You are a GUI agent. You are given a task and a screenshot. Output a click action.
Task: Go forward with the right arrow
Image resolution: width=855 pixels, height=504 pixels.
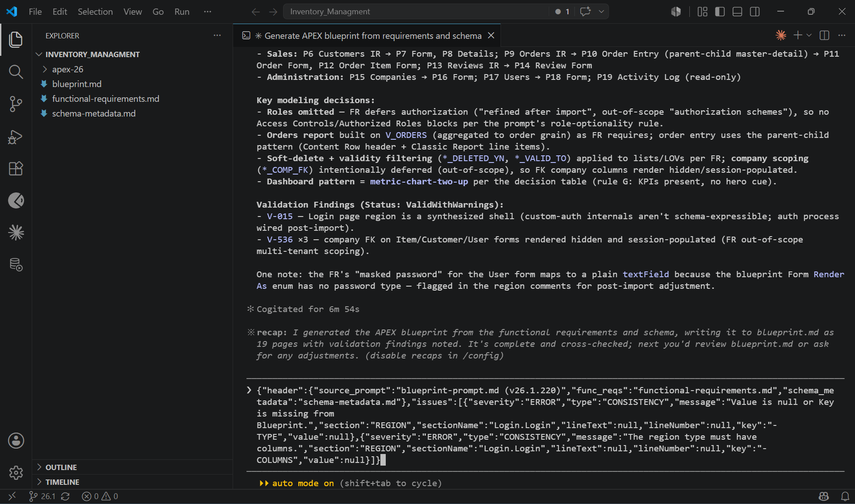[x=273, y=12]
